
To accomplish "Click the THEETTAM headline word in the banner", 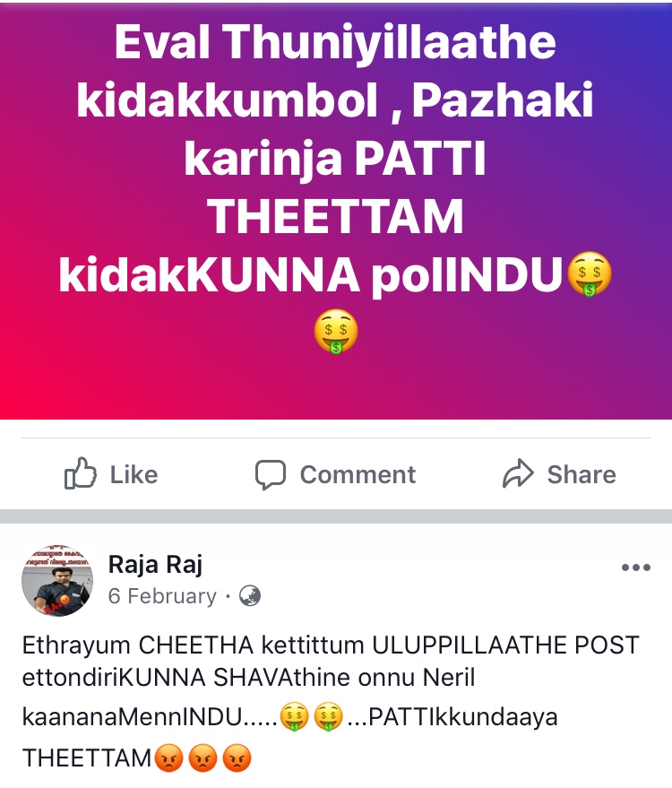I will [335, 217].
